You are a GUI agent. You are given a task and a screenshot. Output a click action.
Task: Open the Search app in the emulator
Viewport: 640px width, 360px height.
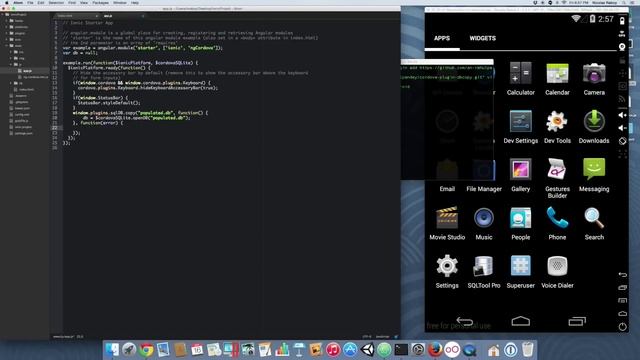click(x=594, y=223)
